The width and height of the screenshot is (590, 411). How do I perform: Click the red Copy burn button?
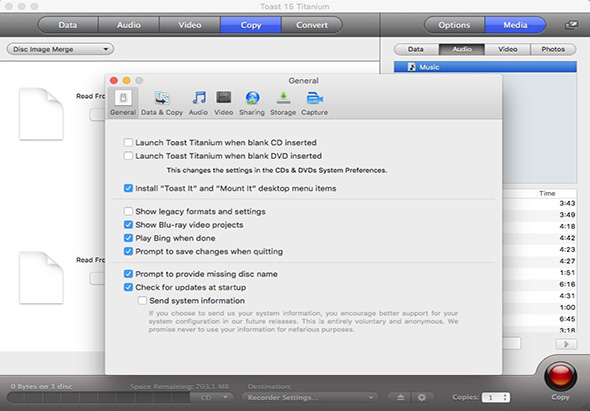tap(560, 377)
